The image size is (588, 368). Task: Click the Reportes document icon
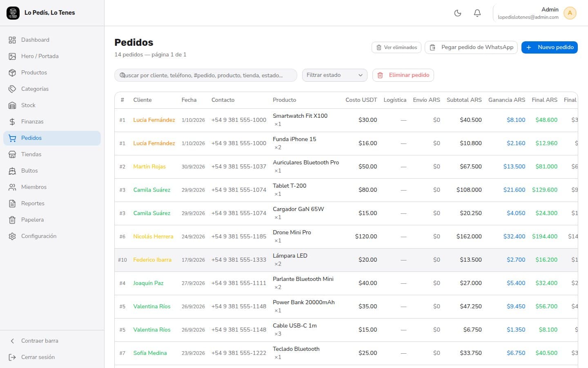pos(12,203)
